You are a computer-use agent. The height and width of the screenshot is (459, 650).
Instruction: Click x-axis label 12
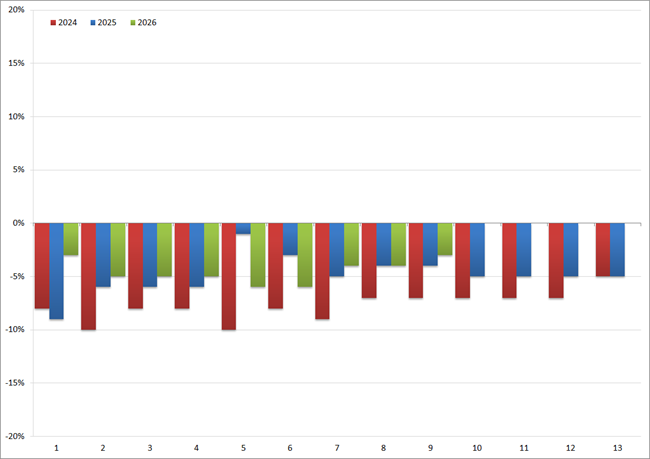pos(570,448)
